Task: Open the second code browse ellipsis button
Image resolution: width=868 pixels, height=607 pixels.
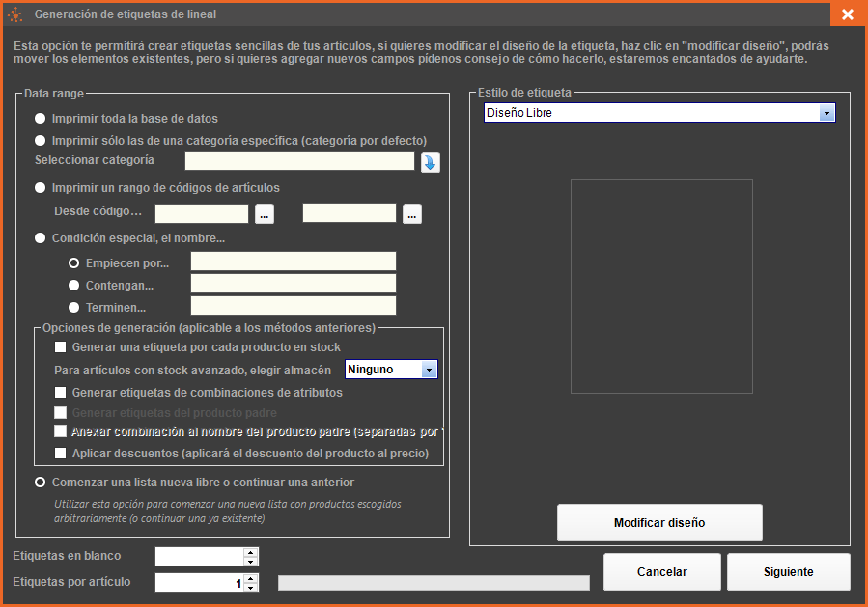Action: click(412, 214)
